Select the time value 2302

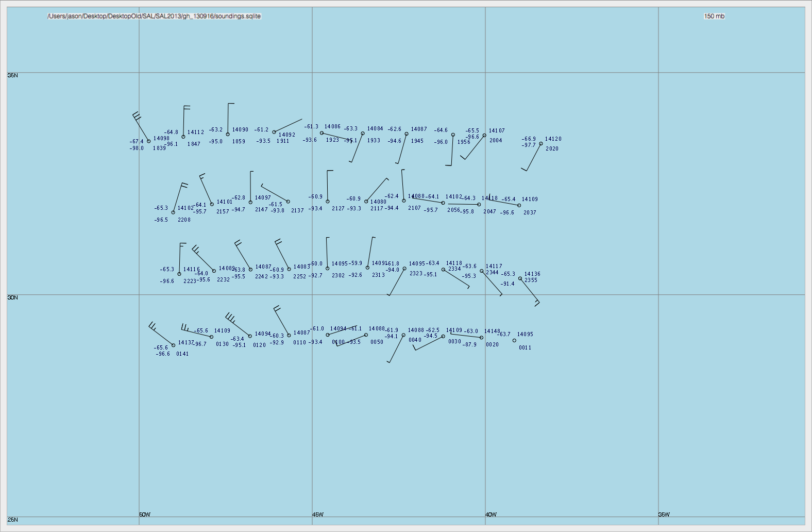coord(338,276)
